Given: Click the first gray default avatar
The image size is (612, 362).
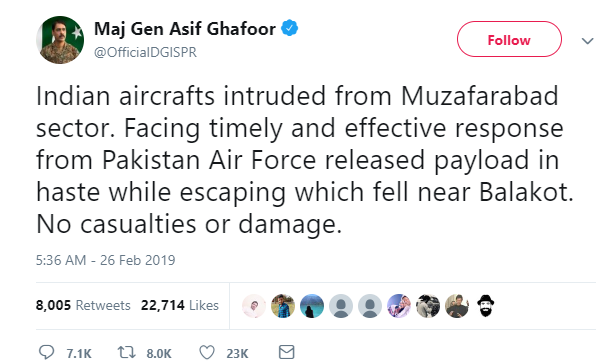Looking at the screenshot, I should pos(341,305).
